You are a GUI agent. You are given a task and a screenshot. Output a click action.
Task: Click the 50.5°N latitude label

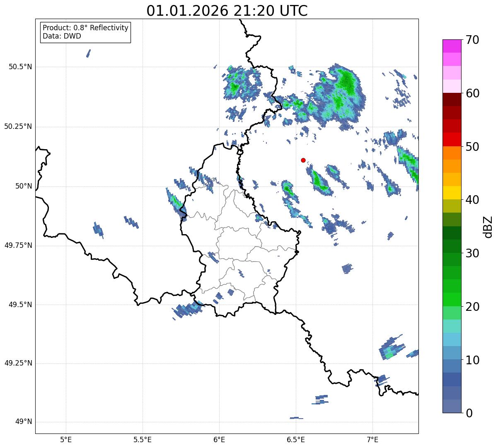tap(20, 67)
